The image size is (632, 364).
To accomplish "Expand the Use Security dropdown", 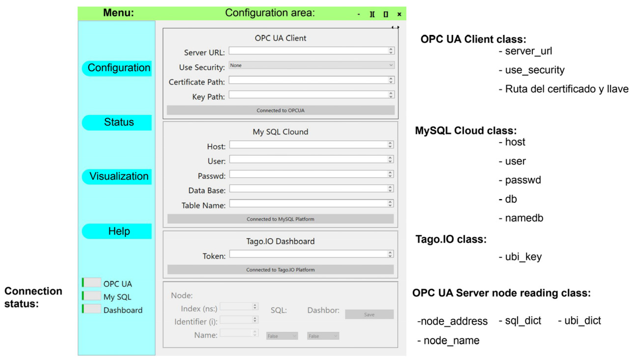I will (311, 65).
